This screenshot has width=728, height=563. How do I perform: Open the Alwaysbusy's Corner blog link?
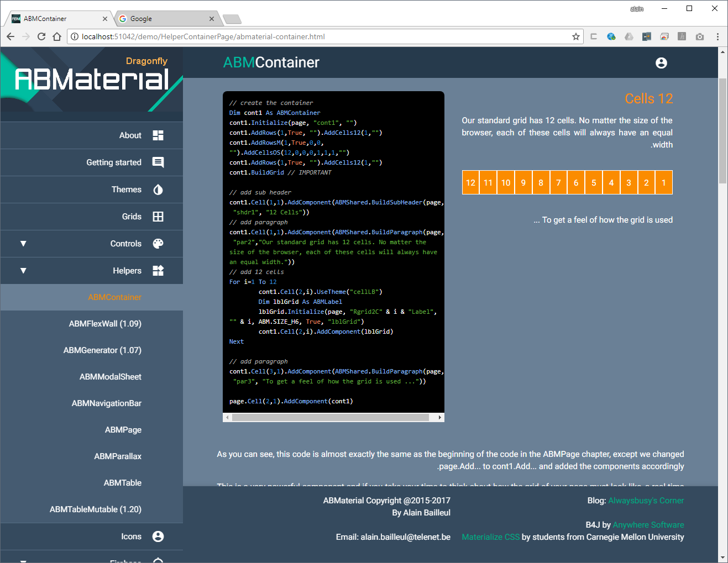(646, 501)
